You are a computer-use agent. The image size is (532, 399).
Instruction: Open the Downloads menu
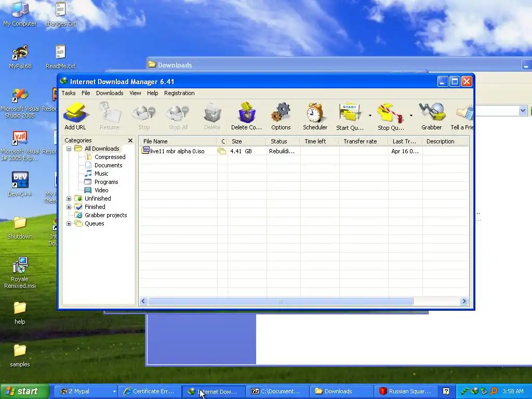(x=110, y=93)
